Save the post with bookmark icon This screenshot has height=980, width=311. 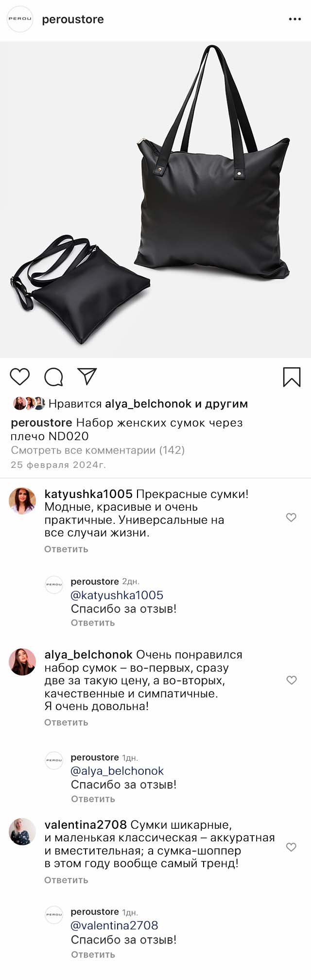click(292, 377)
